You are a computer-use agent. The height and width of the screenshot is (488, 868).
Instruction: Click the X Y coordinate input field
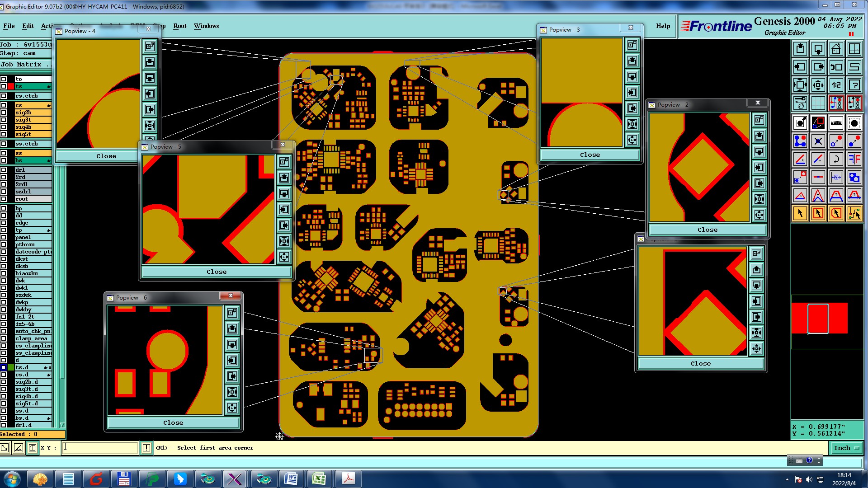[100, 448]
